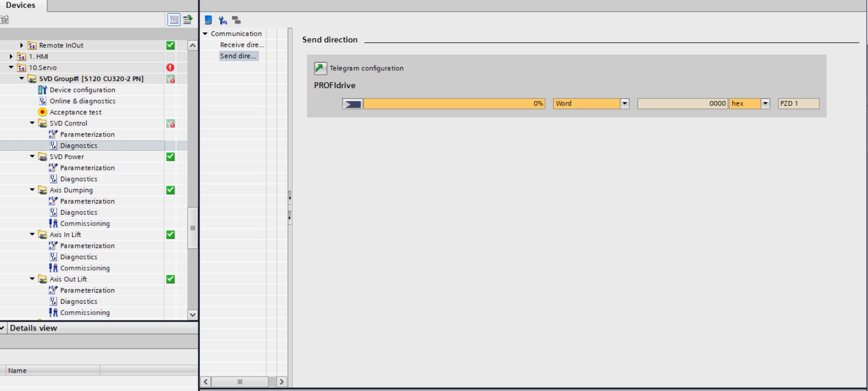Viewport: 868px width, 391px height.
Task: Open Diagnostics under Axis In Lift
Action: 79,257
